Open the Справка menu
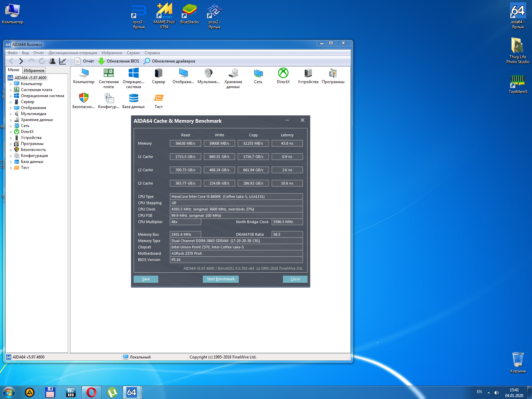Image resolution: width=532 pixels, height=399 pixels. (x=152, y=53)
